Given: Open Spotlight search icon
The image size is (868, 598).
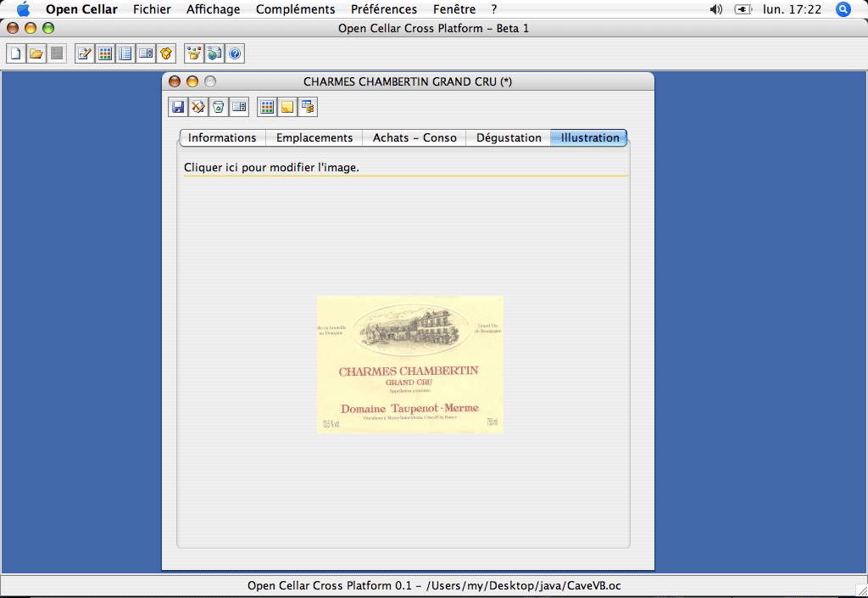Looking at the screenshot, I should click(843, 9).
